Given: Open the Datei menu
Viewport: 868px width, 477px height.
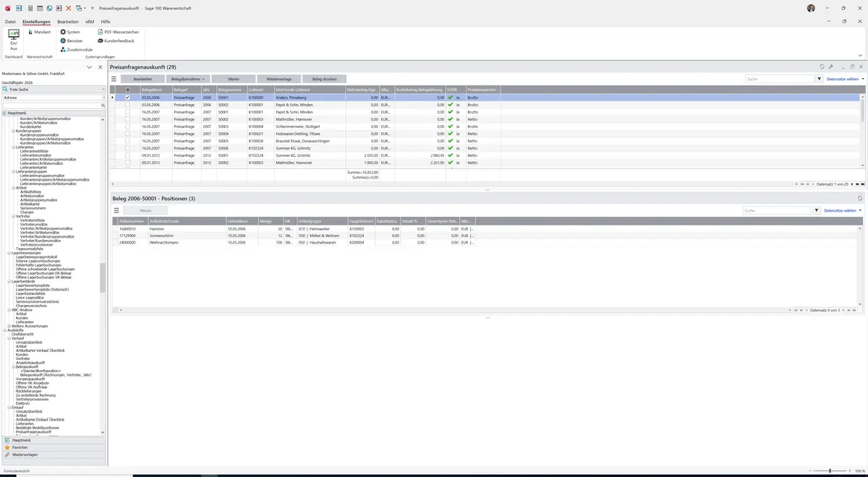Looking at the screenshot, I should [10, 22].
